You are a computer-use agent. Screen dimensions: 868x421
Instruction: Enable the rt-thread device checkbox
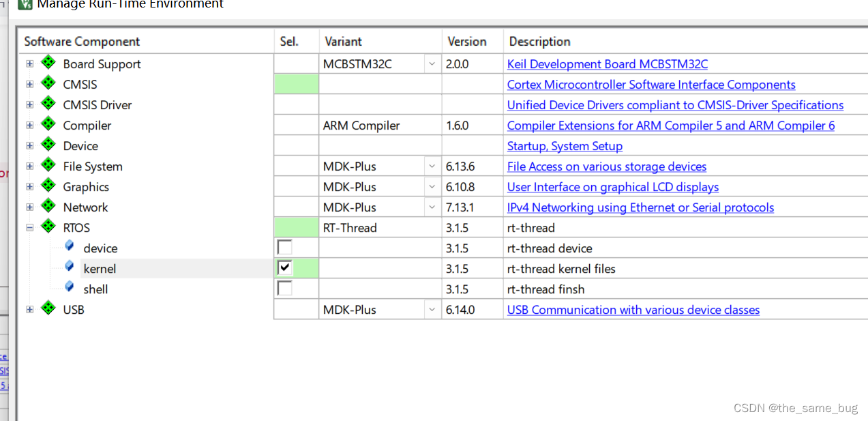coord(285,248)
